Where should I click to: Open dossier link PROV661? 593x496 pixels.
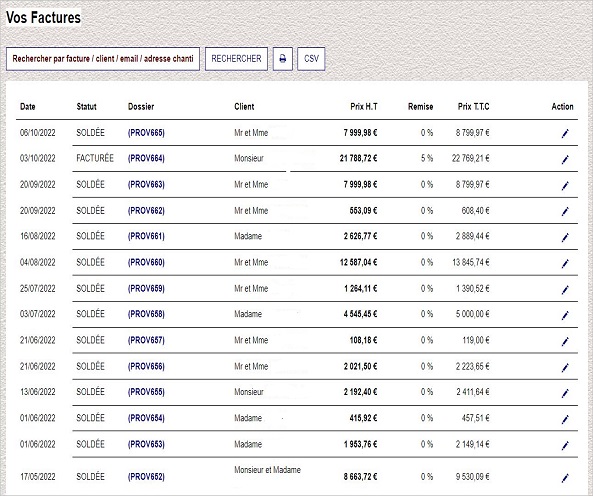tap(146, 236)
